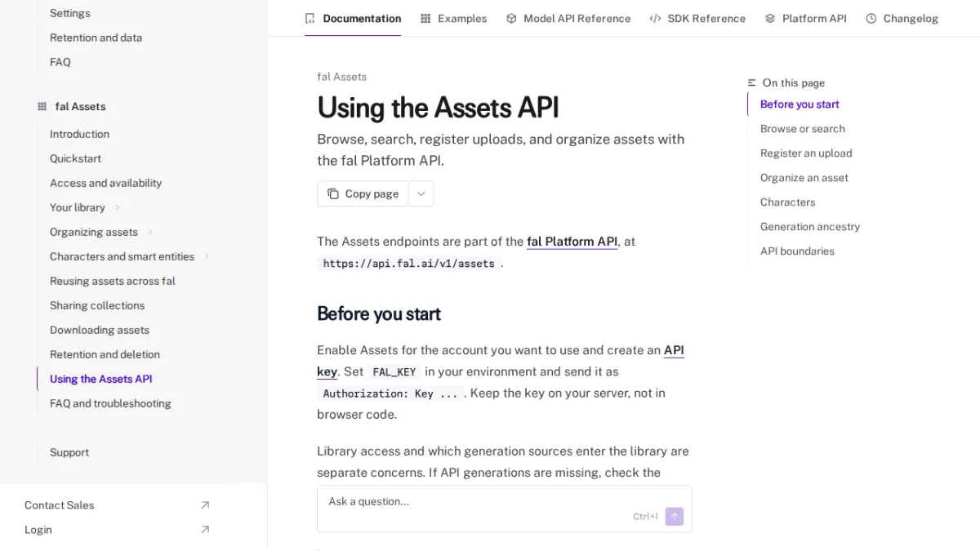980x551 pixels.
Task: Jump to Characters in page outline
Action: [788, 202]
